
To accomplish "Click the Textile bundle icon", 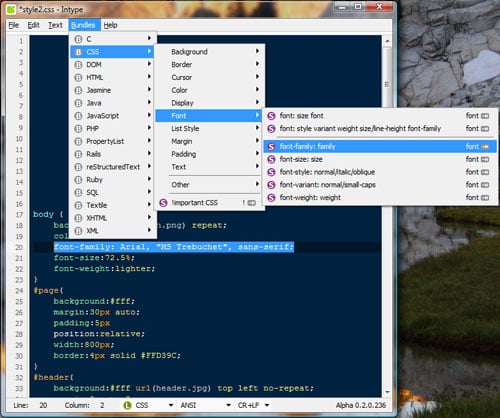I will tap(78, 205).
